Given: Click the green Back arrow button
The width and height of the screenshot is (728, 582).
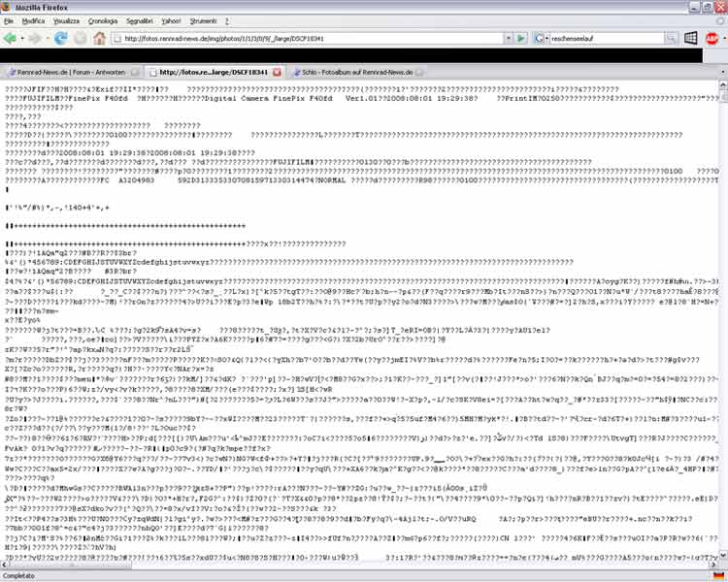Looking at the screenshot, I should 11,38.
